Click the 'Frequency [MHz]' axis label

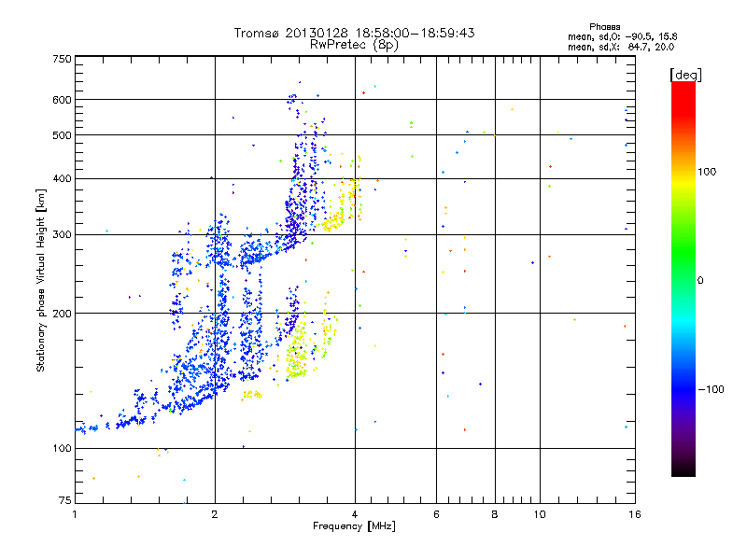click(354, 526)
